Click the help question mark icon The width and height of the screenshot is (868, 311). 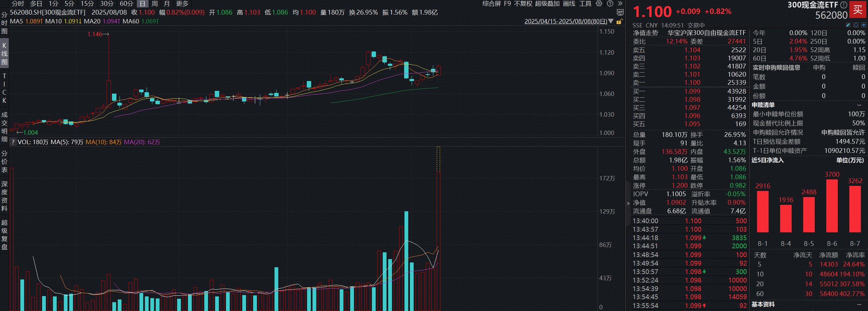click(610, 3)
